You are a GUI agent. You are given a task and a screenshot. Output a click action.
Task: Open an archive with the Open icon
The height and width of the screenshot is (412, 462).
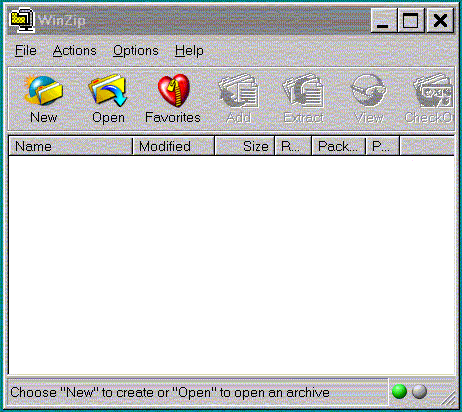(108, 91)
